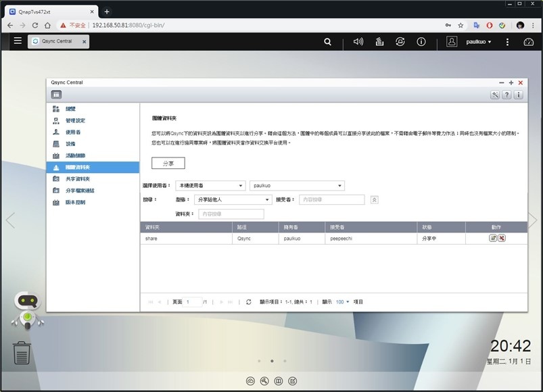
Task: Click the Qboost robot assistant
Action: (x=28, y=310)
